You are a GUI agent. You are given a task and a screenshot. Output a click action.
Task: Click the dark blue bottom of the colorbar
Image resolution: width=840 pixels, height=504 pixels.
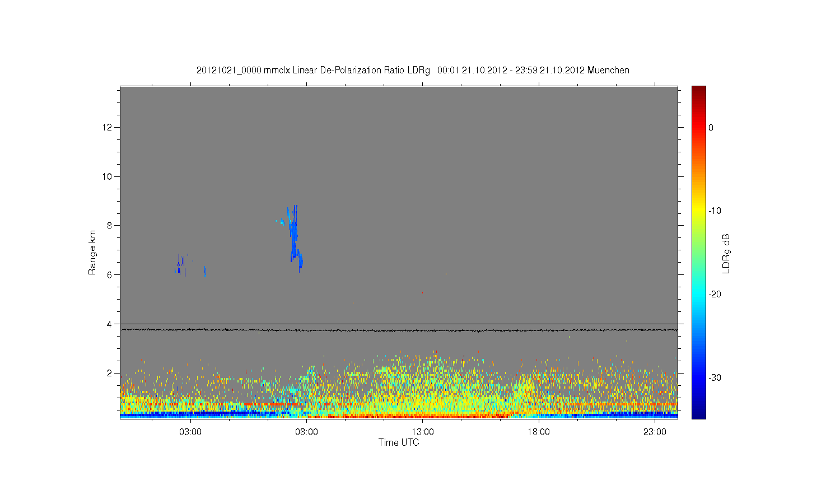click(699, 413)
